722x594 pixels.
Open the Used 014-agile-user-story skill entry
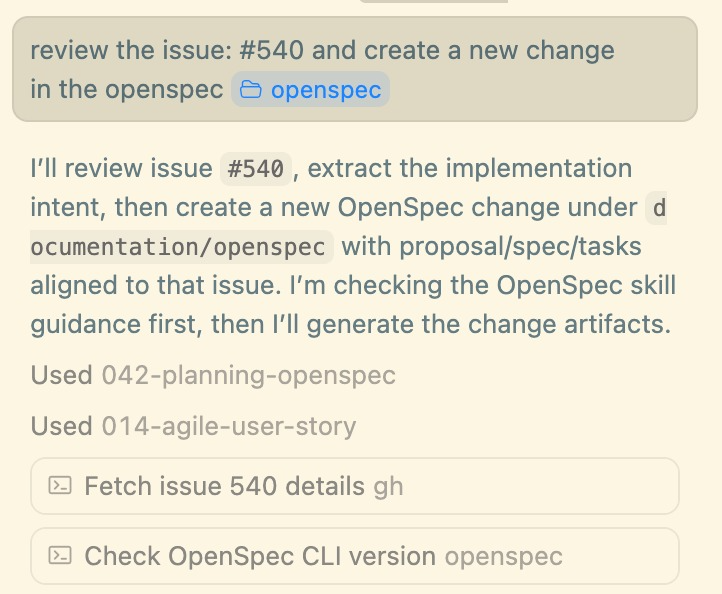pos(193,427)
